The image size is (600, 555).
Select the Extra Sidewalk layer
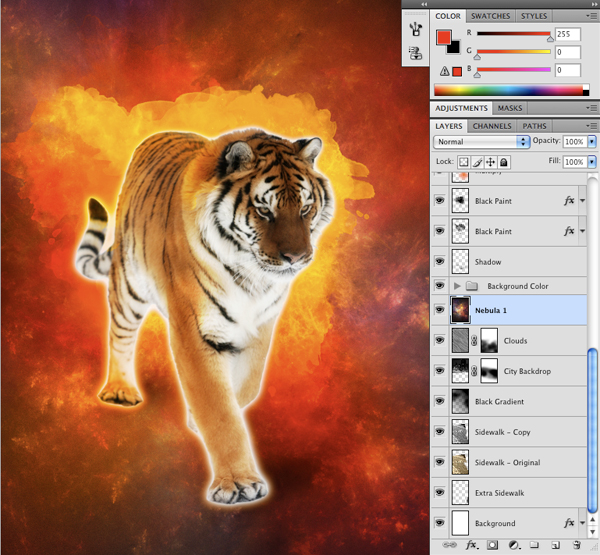click(x=509, y=493)
